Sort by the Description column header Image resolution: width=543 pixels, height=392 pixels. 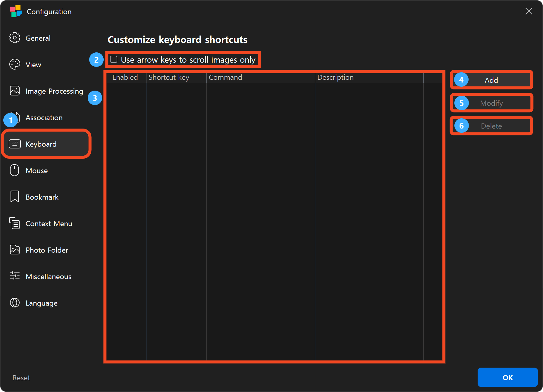coord(369,77)
